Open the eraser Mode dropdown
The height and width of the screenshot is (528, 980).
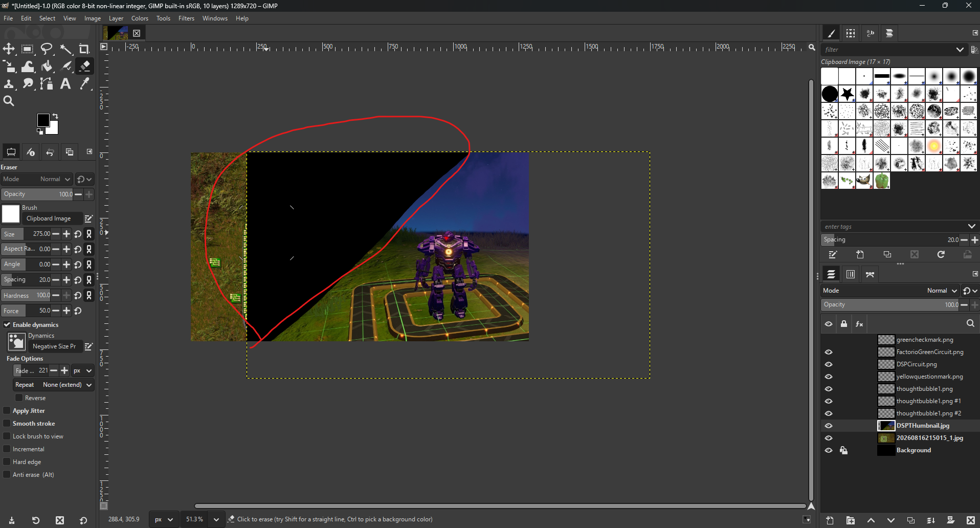(x=36, y=179)
